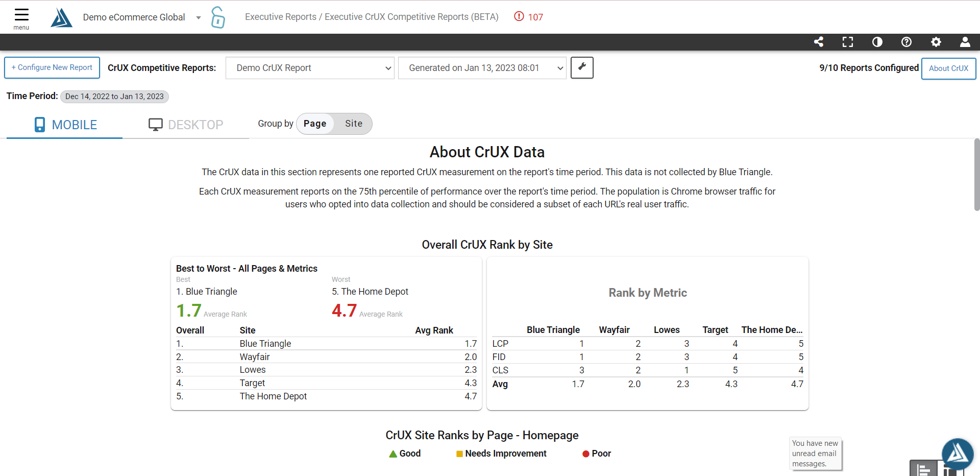The image size is (980, 476).
Task: Click the Avg Rank column header
Action: coord(434,330)
